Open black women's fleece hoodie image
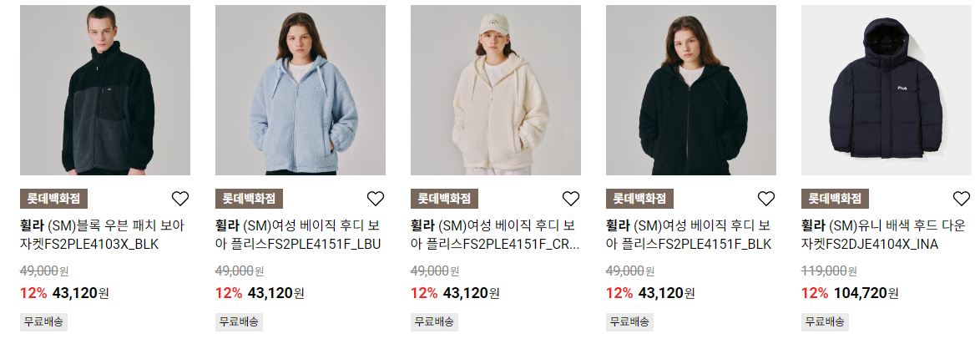Screen dimensions: 980x349 pyautogui.click(x=690, y=90)
